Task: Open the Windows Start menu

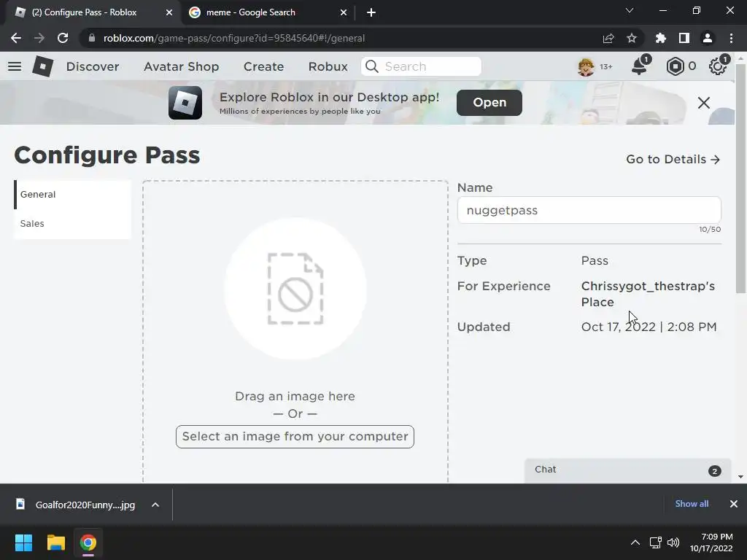Action: tap(23, 542)
